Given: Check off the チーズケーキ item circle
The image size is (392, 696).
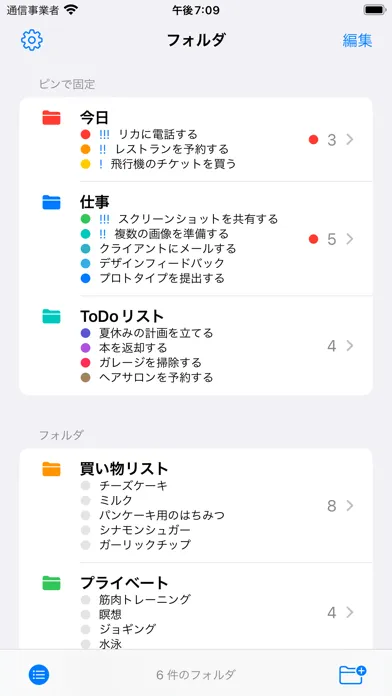Looking at the screenshot, I should click(86, 486).
